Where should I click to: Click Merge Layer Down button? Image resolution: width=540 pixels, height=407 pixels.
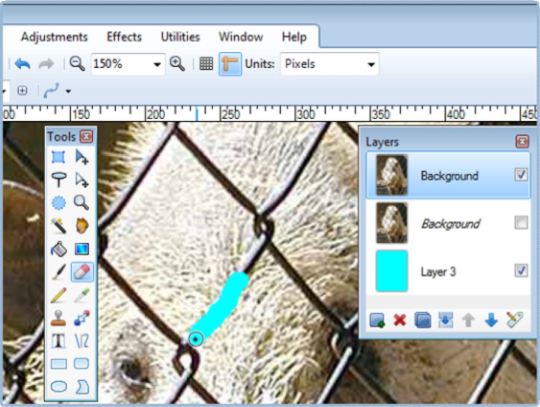pyautogui.click(x=445, y=320)
